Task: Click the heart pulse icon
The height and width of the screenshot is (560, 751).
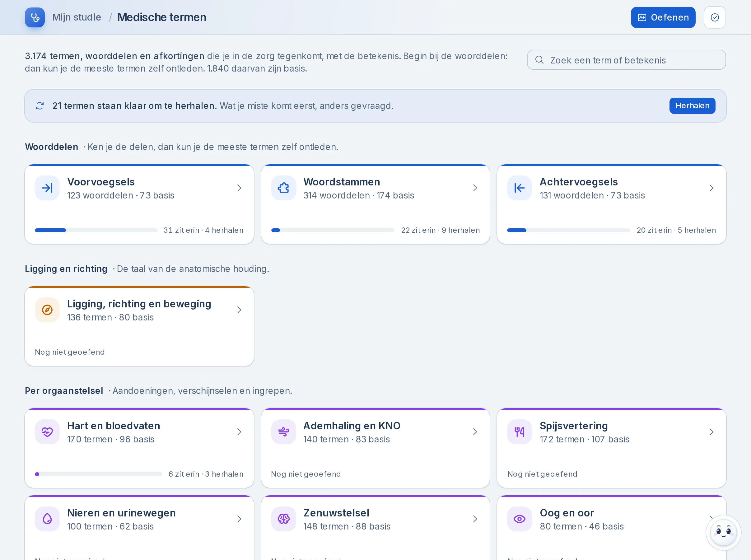Action: click(47, 432)
